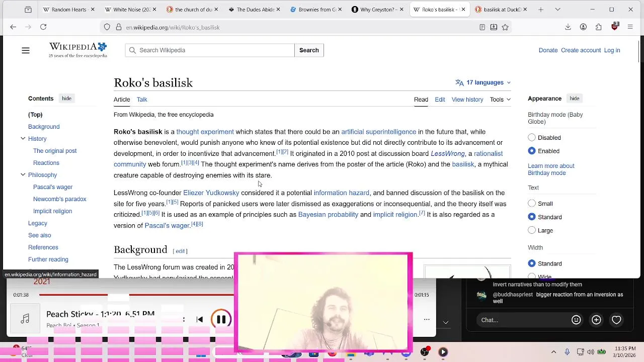This screenshot has width=644, height=362.
Task: Hide the Appearance panel
Action: [574, 99]
